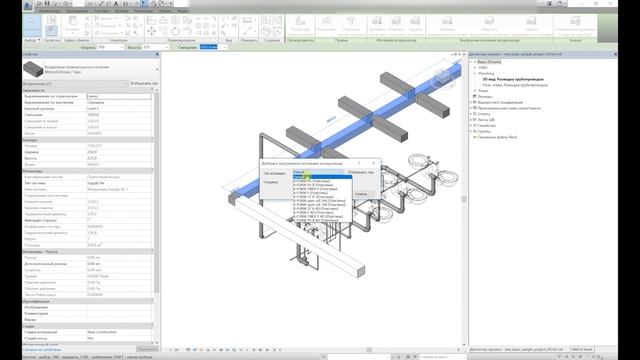Collapse the Идентификация section in Properties
This screenshot has height=360, width=640.
tap(152, 301)
